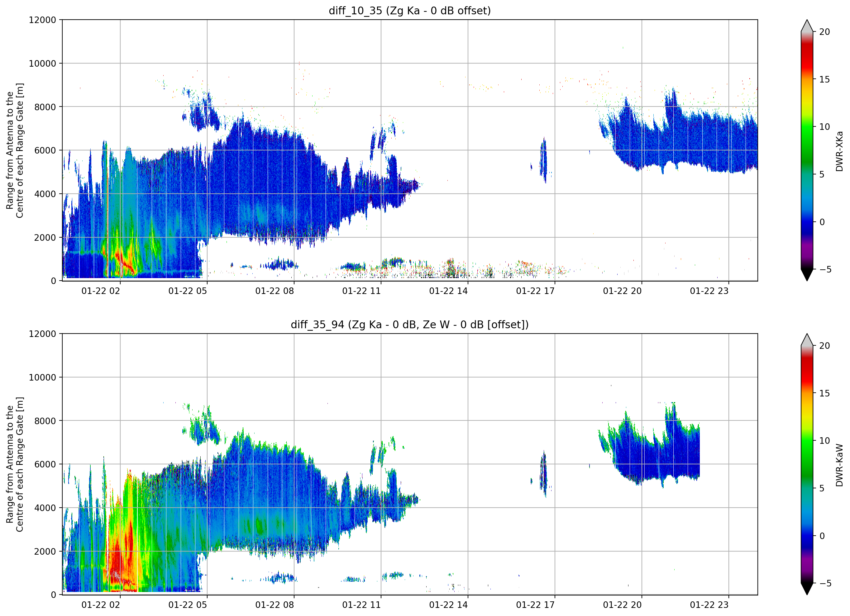Click the top colorbar tick label 15
The width and height of the screenshot is (850, 616).
(x=824, y=79)
